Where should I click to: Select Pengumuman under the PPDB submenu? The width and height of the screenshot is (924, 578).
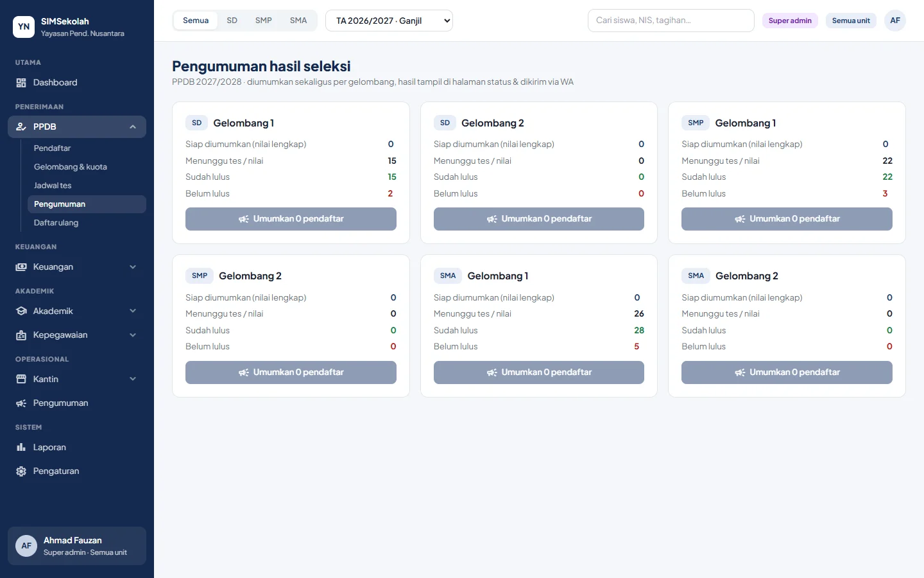[x=87, y=204]
